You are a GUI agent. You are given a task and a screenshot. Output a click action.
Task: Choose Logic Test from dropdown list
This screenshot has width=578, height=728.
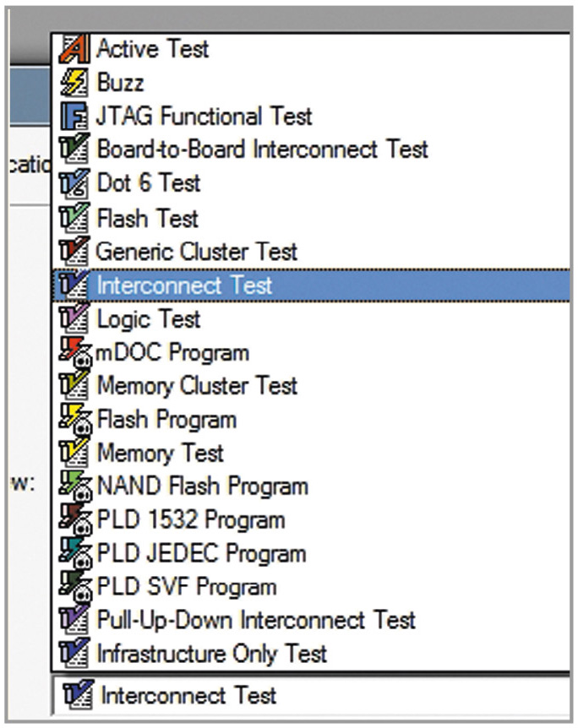[x=149, y=319]
